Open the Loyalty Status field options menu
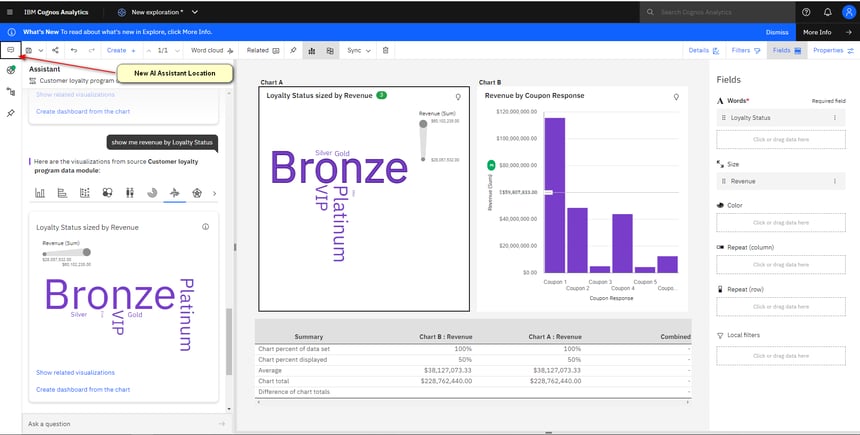This screenshot has height=435, width=860. pos(835,118)
